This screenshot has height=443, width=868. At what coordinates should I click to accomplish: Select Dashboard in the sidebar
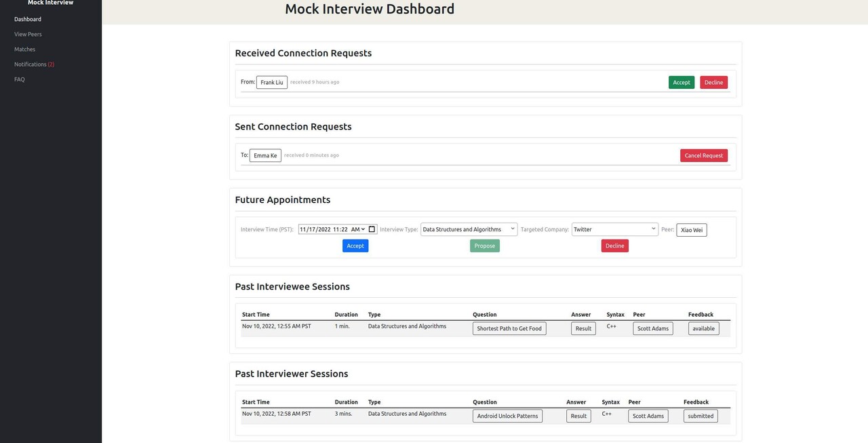pos(27,18)
